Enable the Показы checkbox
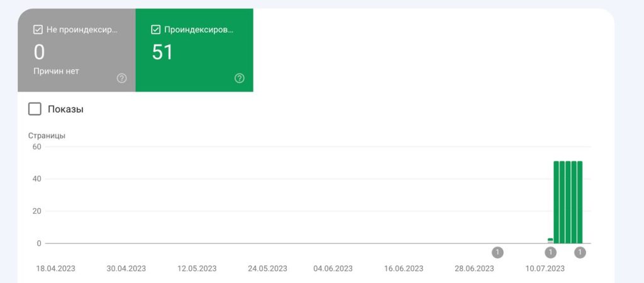644x283 pixels. [35, 109]
